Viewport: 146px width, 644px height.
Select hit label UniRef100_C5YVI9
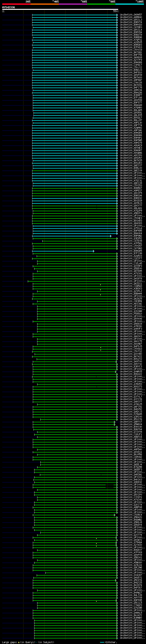pyautogui.click(x=131, y=50)
